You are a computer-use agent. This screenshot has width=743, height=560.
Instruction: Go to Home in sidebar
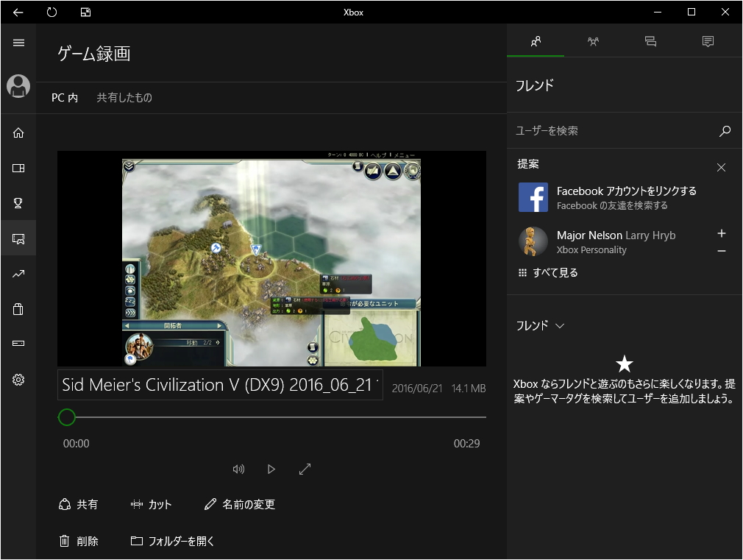pos(18,132)
